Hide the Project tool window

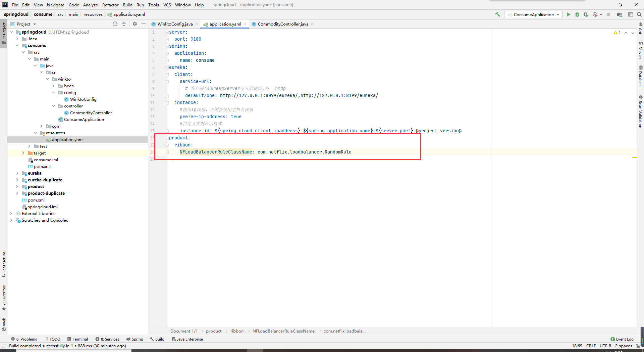pyautogui.click(x=144, y=24)
